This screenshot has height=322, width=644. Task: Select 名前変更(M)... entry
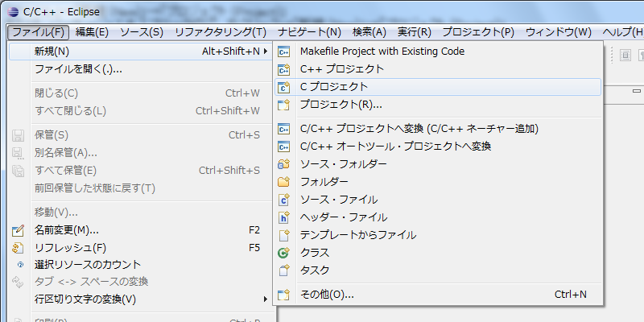140,230
